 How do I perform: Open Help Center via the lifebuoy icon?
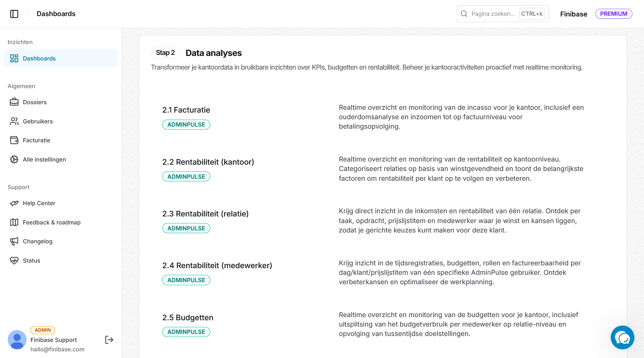pyautogui.click(x=14, y=203)
